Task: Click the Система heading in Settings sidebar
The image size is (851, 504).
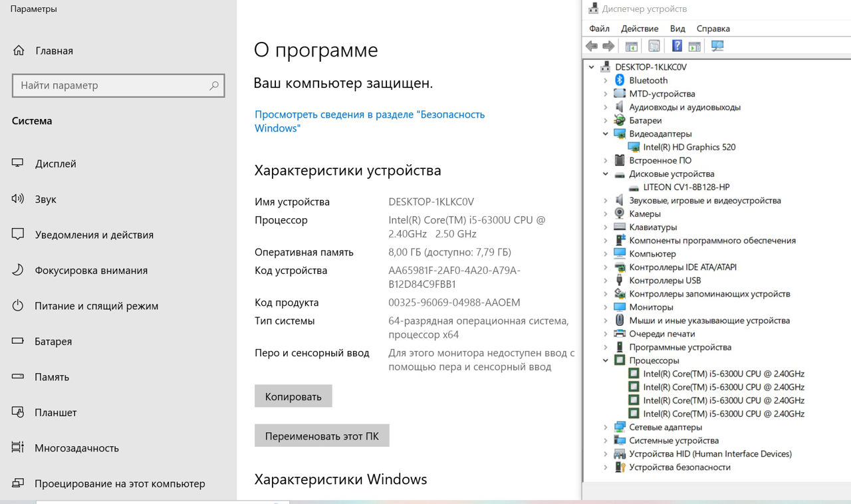Action: coord(32,121)
